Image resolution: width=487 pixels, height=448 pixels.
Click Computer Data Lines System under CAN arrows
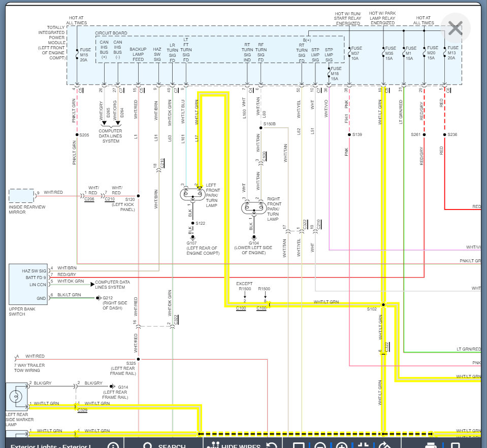110,136
